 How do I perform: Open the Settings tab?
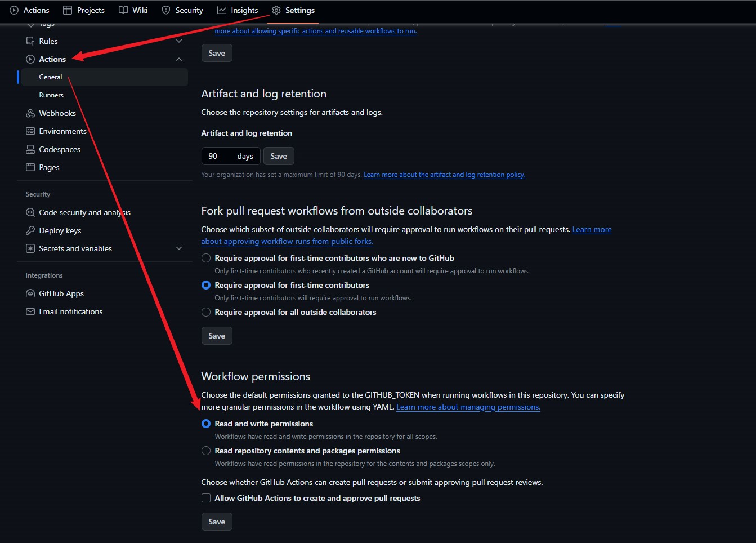click(293, 10)
